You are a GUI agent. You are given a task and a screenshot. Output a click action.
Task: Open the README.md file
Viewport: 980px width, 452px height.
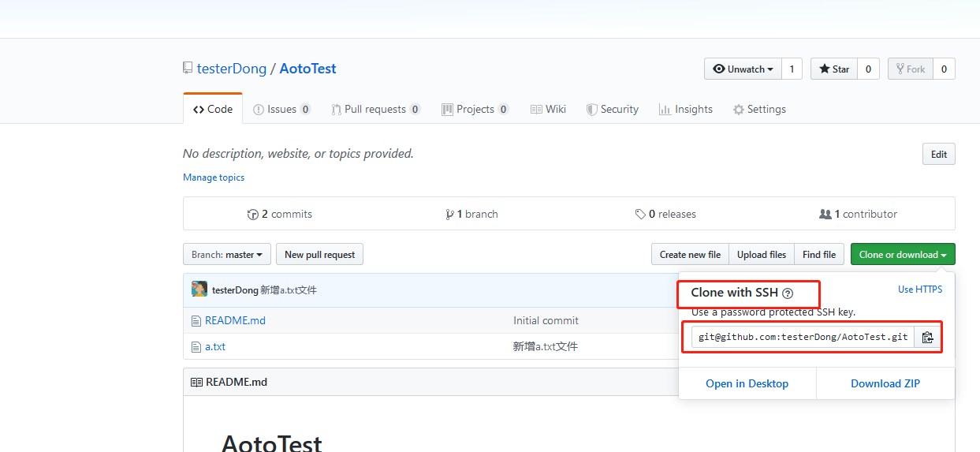tap(235, 320)
